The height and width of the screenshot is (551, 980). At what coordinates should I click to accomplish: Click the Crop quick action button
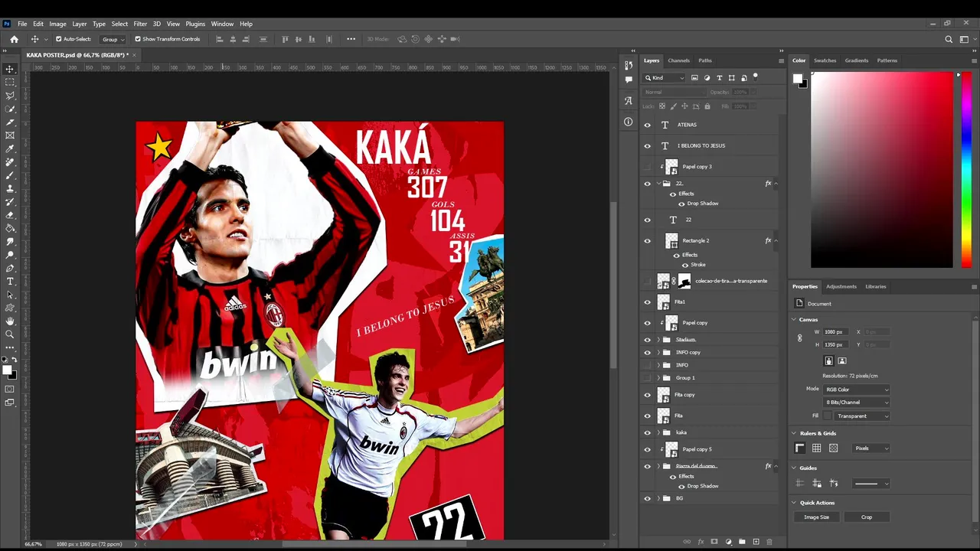coord(867,517)
